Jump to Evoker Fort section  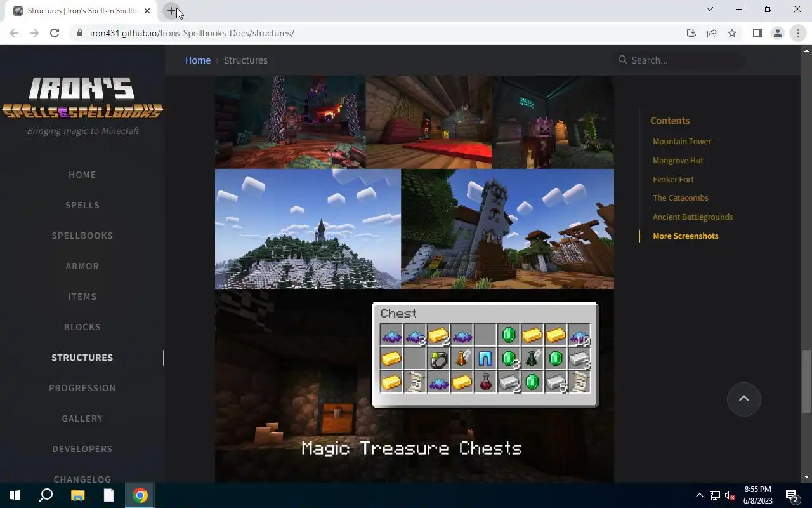click(x=673, y=180)
